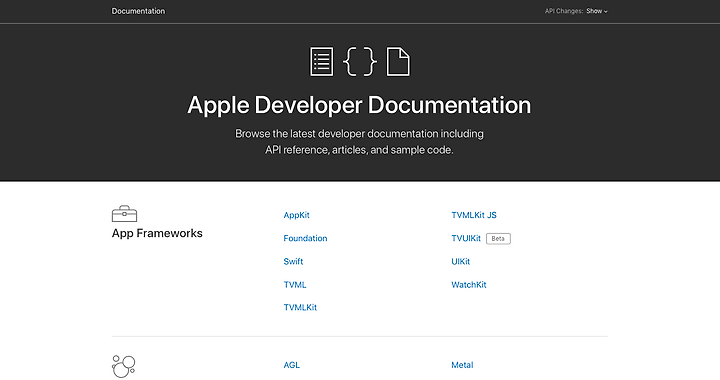
Task: Open the TVMLKit link
Action: coord(300,307)
